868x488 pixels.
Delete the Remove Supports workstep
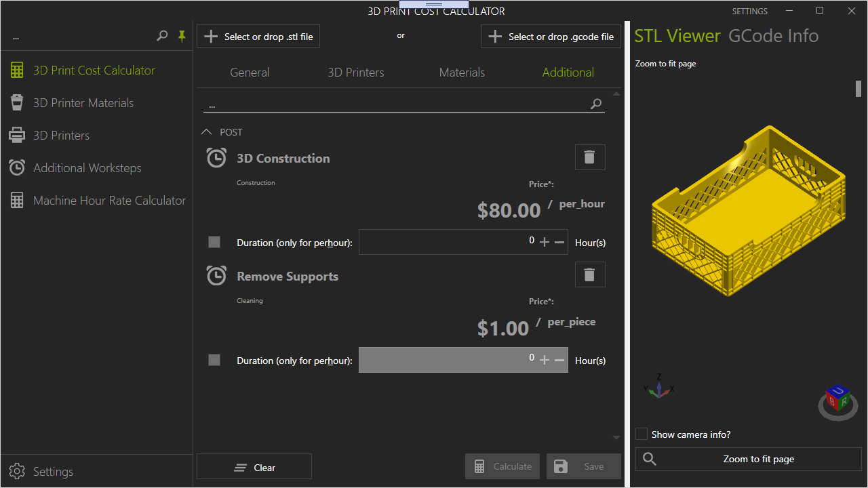click(590, 275)
